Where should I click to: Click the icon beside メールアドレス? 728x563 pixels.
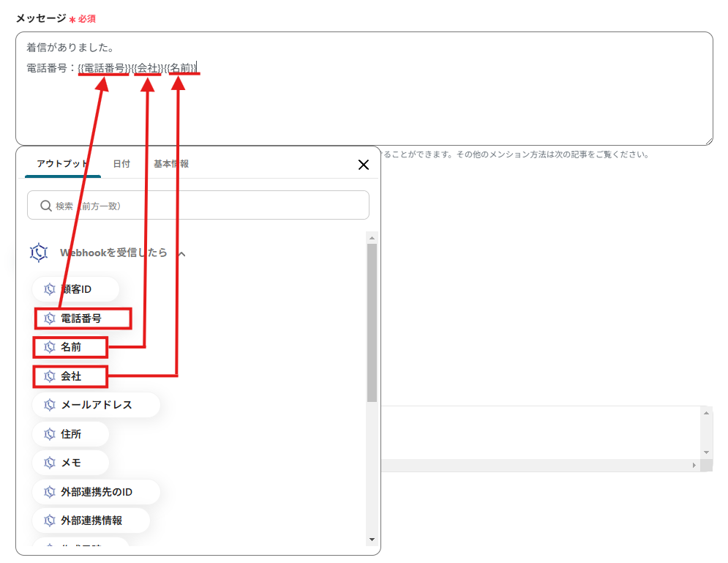point(50,405)
